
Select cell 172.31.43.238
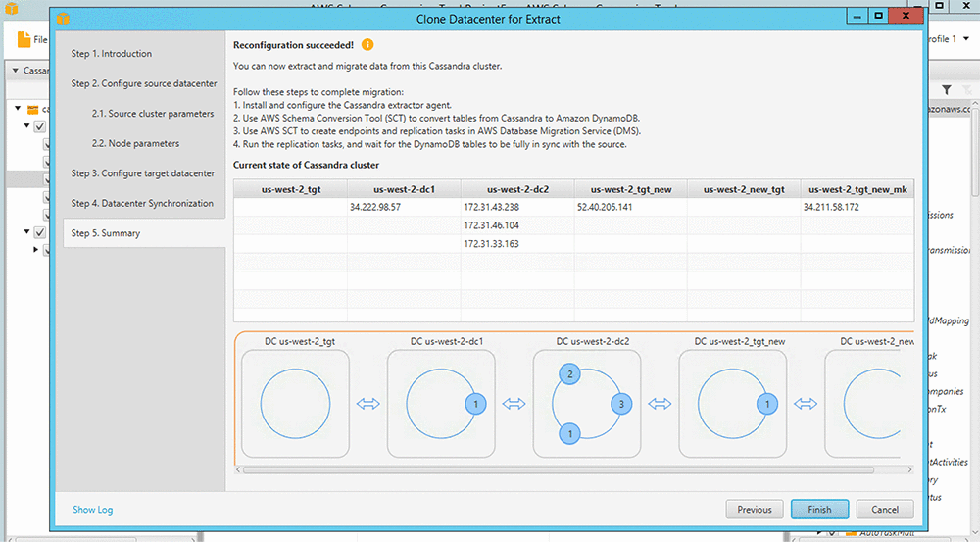click(517, 207)
